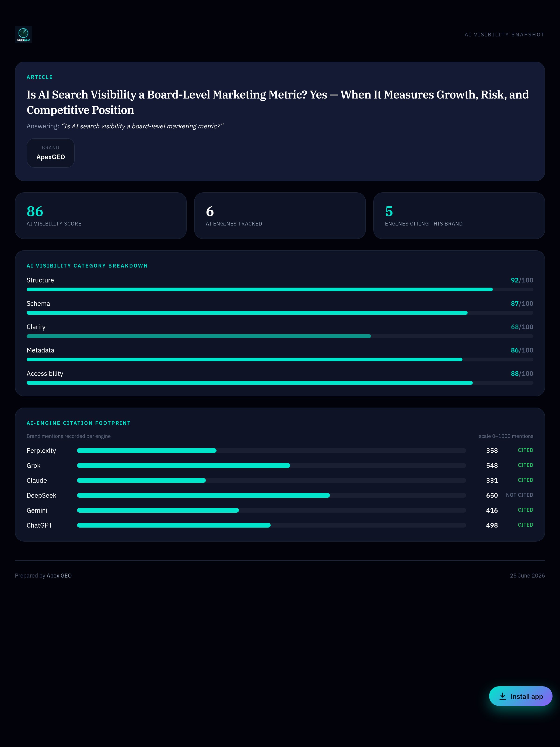Click the download arrow icon in Install app
This screenshot has height=747, width=560.
coord(502,696)
